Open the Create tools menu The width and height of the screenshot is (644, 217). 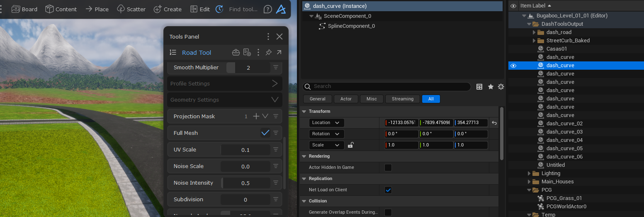tap(168, 9)
